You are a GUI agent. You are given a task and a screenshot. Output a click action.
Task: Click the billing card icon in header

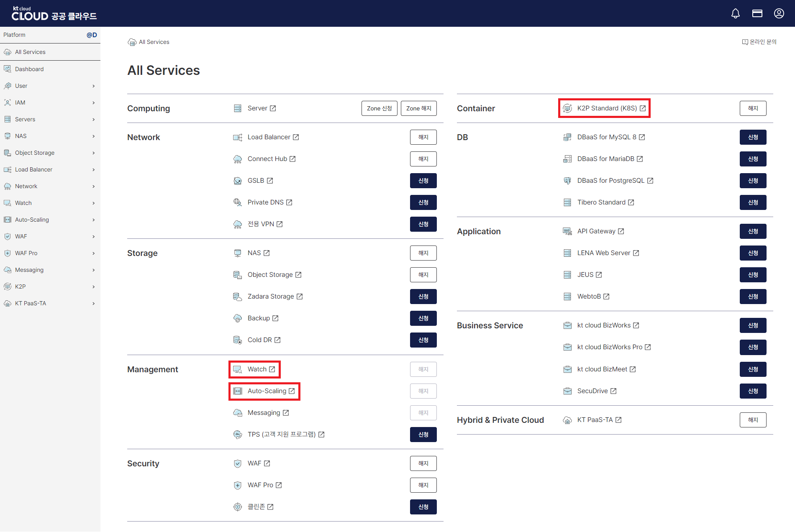tap(757, 13)
